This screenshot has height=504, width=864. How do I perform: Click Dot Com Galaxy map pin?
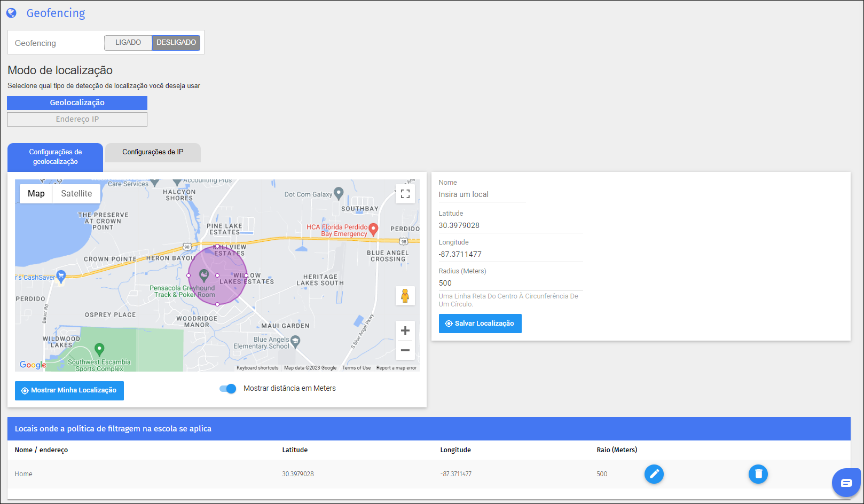tap(339, 193)
